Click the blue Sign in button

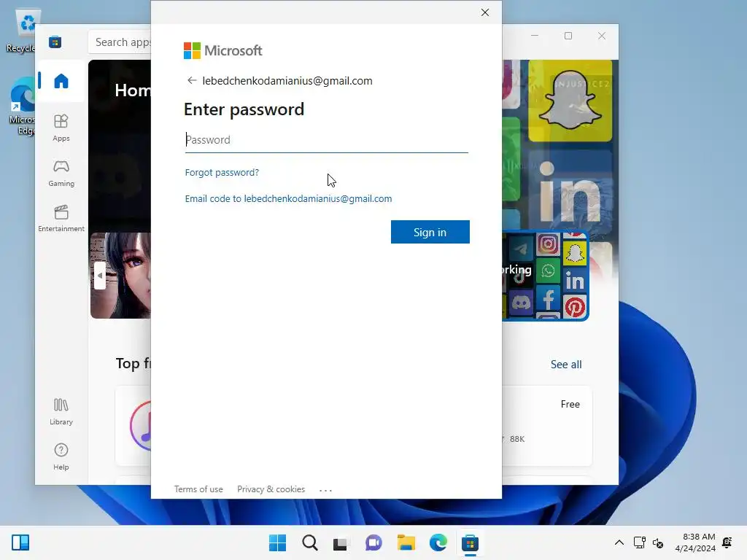(430, 232)
